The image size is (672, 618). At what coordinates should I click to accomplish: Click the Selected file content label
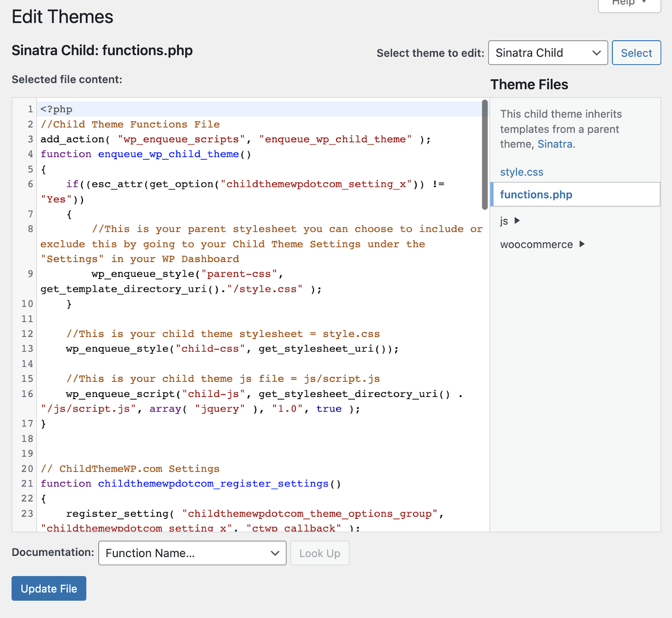click(x=67, y=79)
